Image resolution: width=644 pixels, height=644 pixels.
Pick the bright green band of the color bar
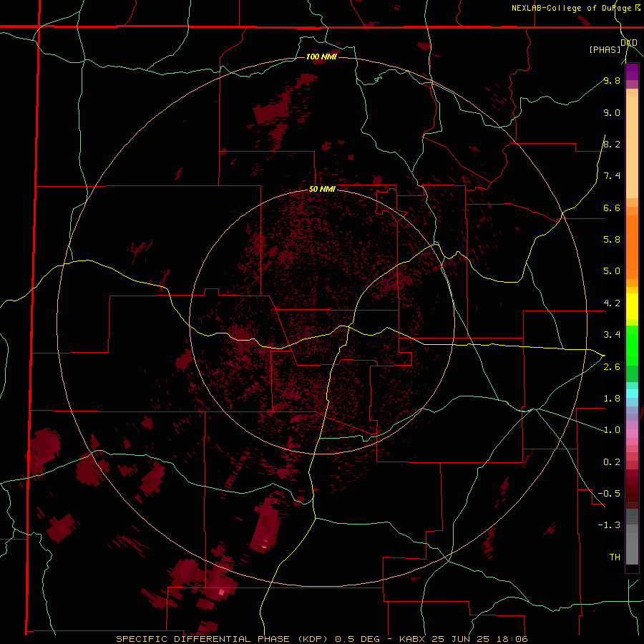click(x=632, y=345)
